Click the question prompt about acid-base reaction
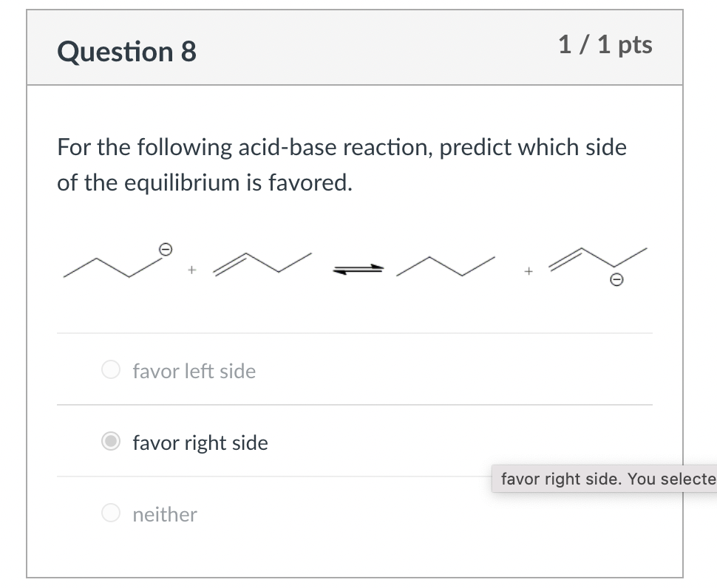Viewport: 717px width, 588px height. pyautogui.click(x=341, y=148)
